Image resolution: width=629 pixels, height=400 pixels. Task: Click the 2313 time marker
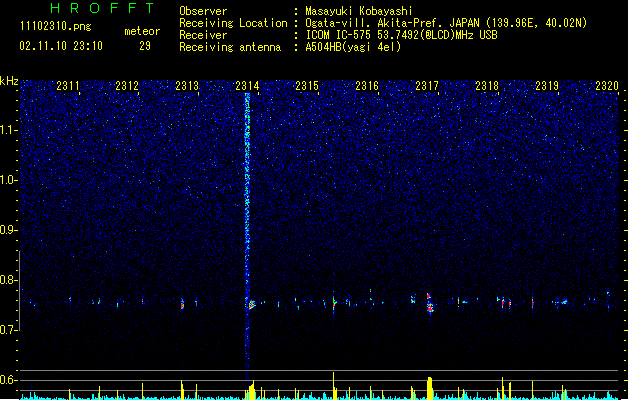[x=187, y=86]
